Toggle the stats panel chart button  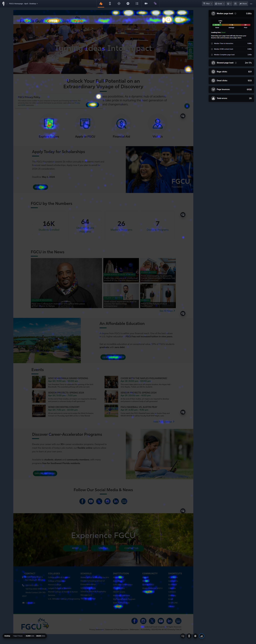click(x=202, y=636)
